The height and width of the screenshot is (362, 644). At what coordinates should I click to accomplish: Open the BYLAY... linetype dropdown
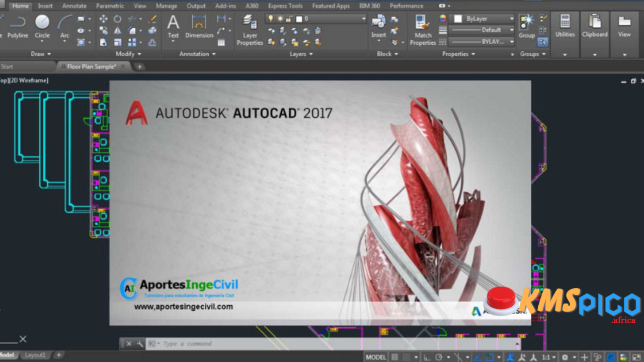pos(482,42)
